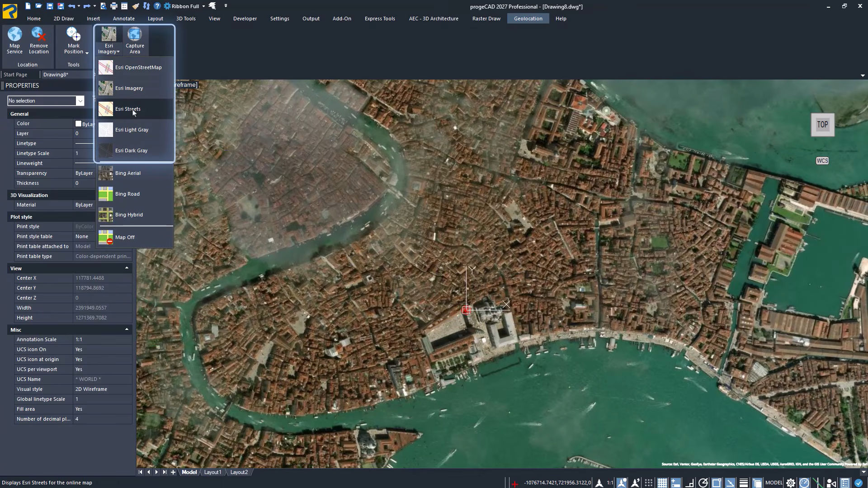
Task: Switch to the Raster Draw ribbon tab
Action: tap(486, 19)
